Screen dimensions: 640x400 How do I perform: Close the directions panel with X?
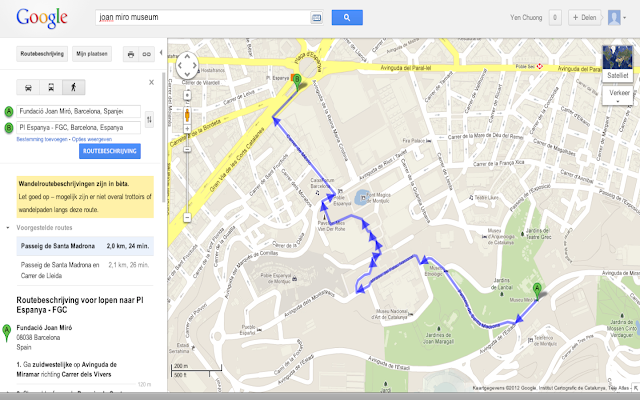[x=151, y=82]
